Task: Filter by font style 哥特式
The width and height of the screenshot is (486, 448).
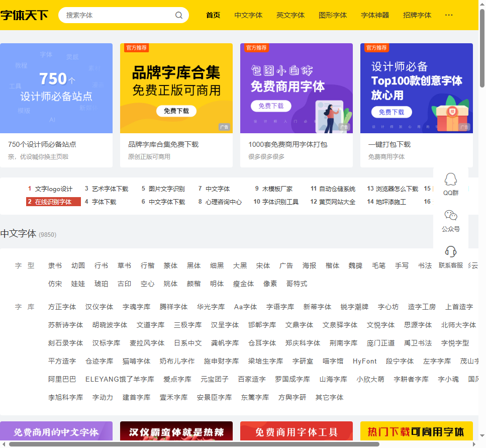Action: tap(297, 284)
